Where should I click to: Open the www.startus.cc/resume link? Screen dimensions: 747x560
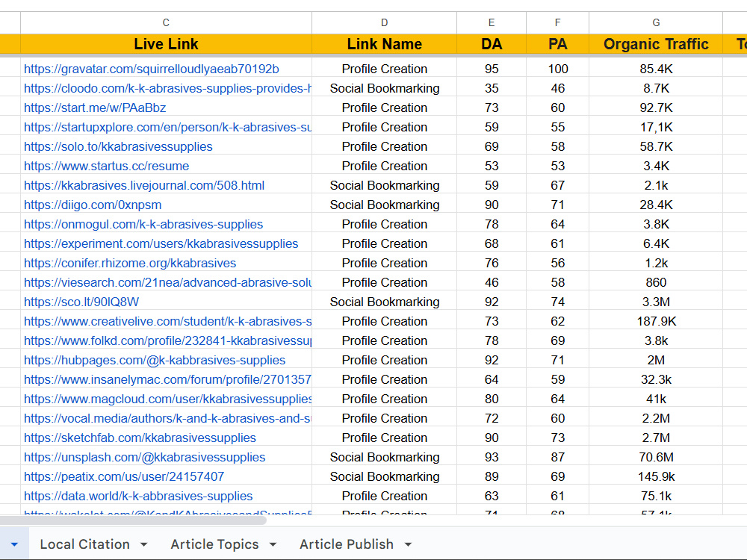click(106, 167)
